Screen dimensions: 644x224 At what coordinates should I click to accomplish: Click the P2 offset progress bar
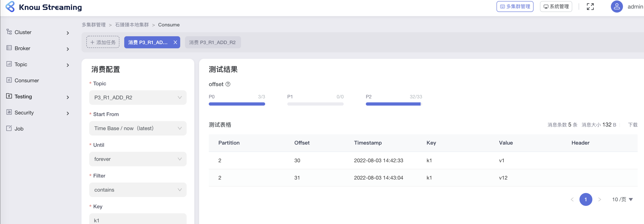coord(393,104)
